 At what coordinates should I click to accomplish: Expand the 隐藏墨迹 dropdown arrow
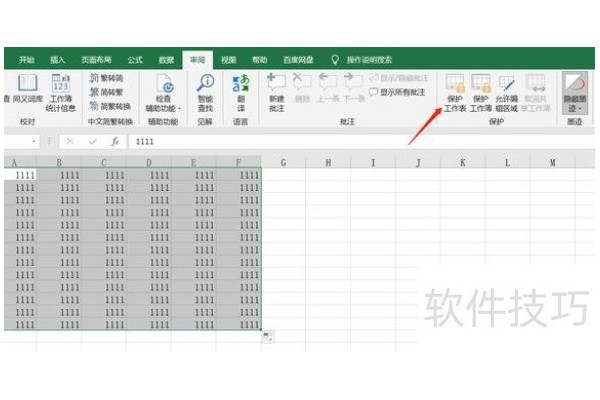[580, 109]
